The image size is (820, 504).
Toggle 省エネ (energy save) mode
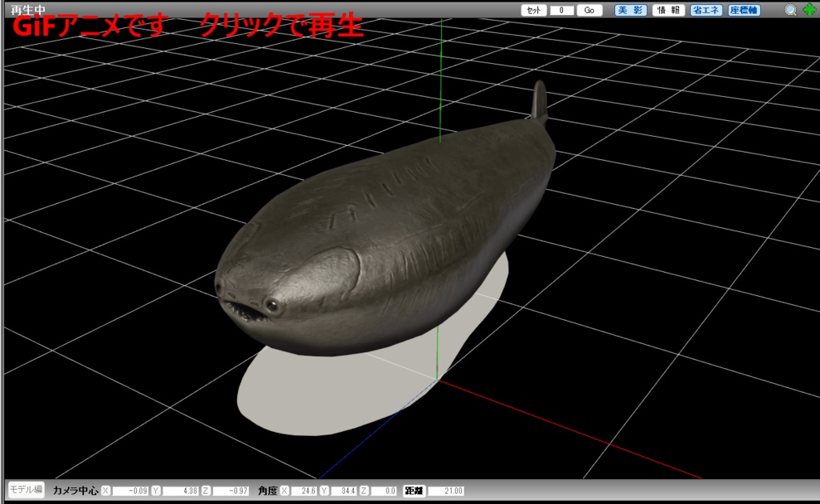(704, 10)
